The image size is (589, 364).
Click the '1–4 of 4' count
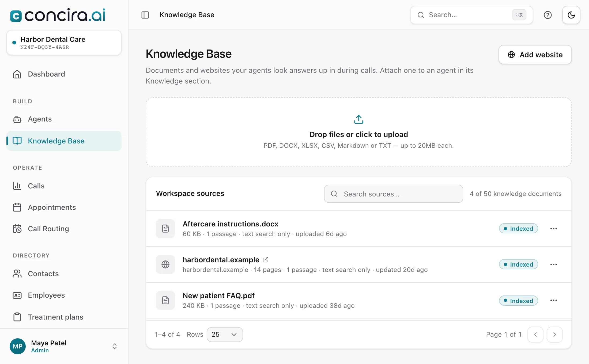(x=168, y=335)
